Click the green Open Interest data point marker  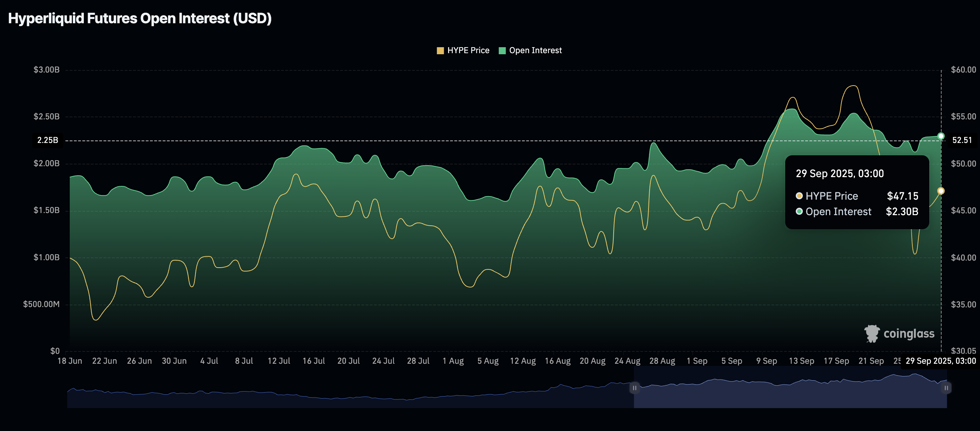coord(941,136)
